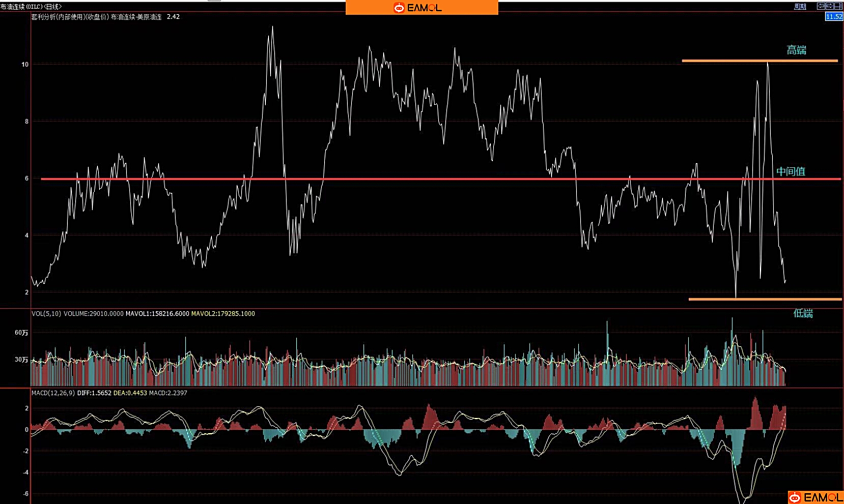Select the red 中间值 horizontal midline
The image size is (844, 504).
point(407,179)
